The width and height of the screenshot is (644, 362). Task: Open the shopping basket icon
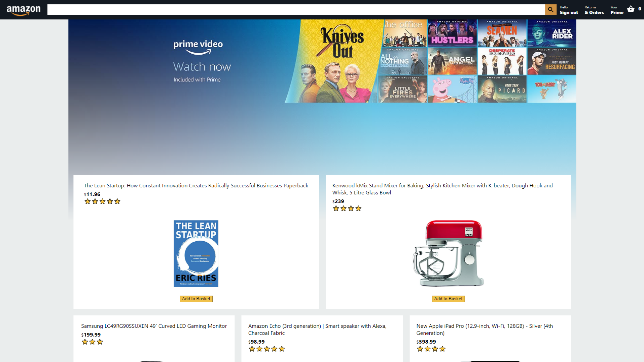pyautogui.click(x=631, y=9)
